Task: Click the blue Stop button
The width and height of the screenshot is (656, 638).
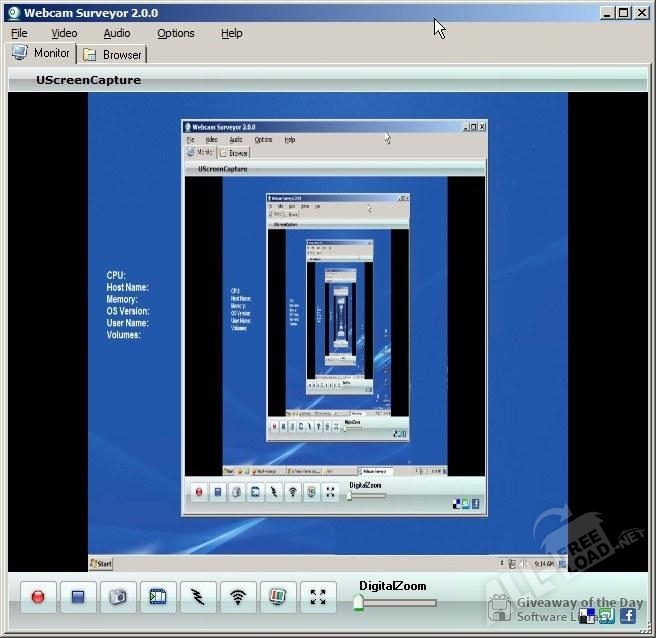Action: tap(78, 597)
